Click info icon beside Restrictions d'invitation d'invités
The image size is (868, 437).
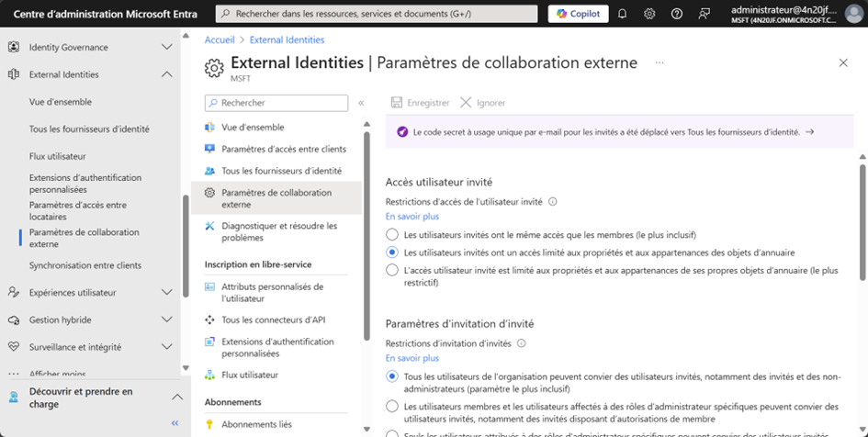(522, 343)
